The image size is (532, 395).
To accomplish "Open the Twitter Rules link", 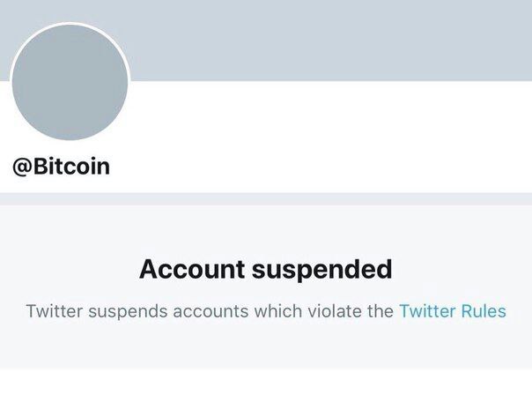I will [452, 311].
